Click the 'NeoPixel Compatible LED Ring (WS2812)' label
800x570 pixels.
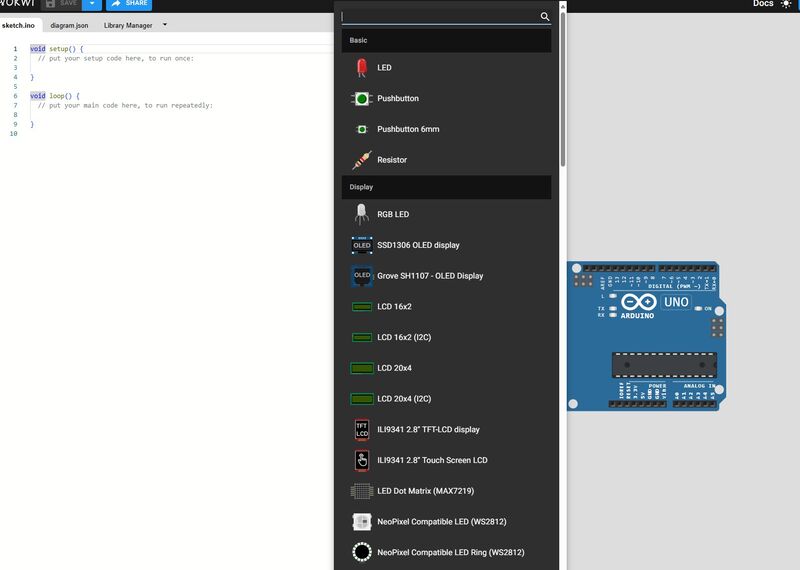coord(451,552)
